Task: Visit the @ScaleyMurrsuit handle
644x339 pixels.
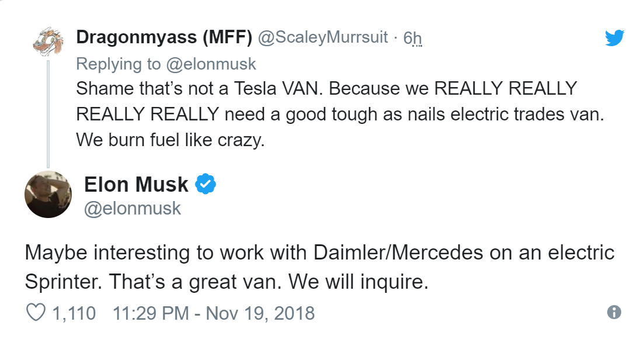Action: click(x=322, y=37)
